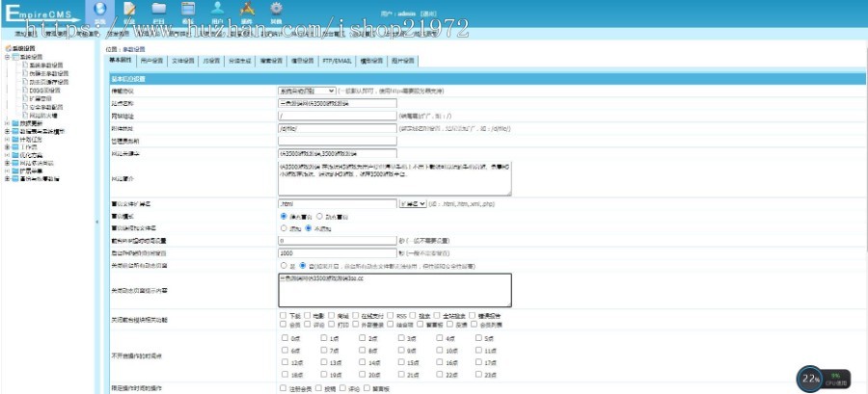Check the RSS module checkbox
The height and width of the screenshot is (394, 868).
pyautogui.click(x=391, y=315)
